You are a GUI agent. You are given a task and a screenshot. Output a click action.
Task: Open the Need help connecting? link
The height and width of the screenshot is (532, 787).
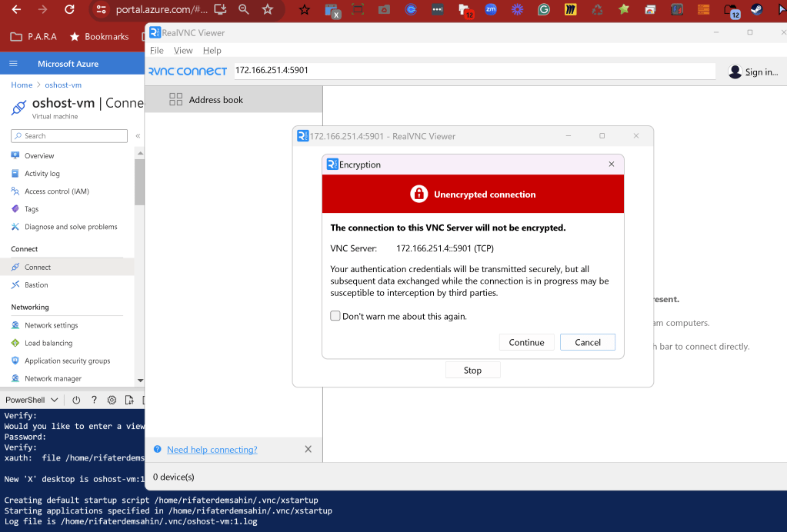click(x=212, y=449)
